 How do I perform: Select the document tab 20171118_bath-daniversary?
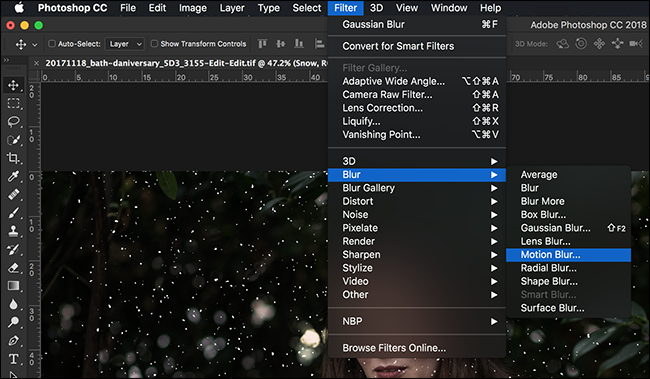[186, 63]
